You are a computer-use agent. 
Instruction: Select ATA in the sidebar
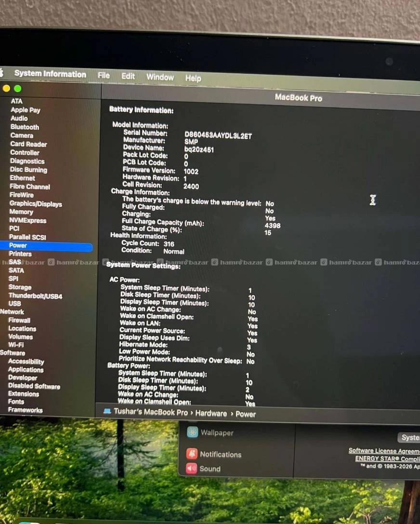[17, 101]
